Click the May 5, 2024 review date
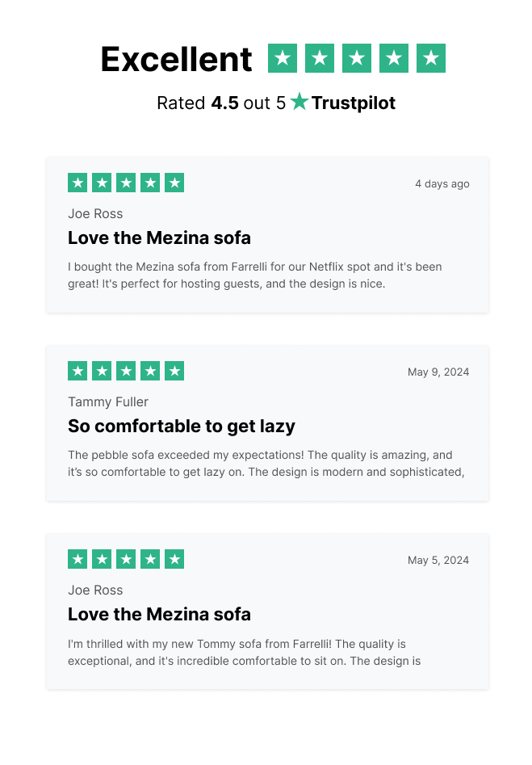532x765 pixels. click(438, 560)
